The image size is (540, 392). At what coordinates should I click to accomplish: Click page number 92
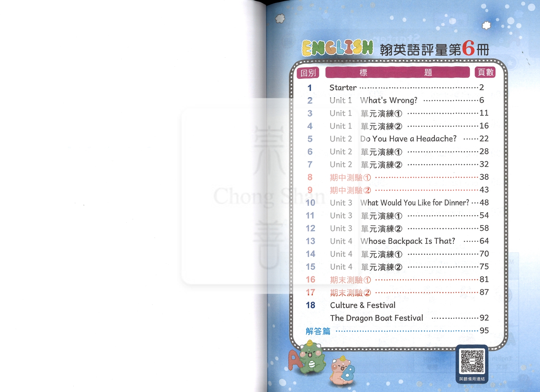click(x=484, y=318)
